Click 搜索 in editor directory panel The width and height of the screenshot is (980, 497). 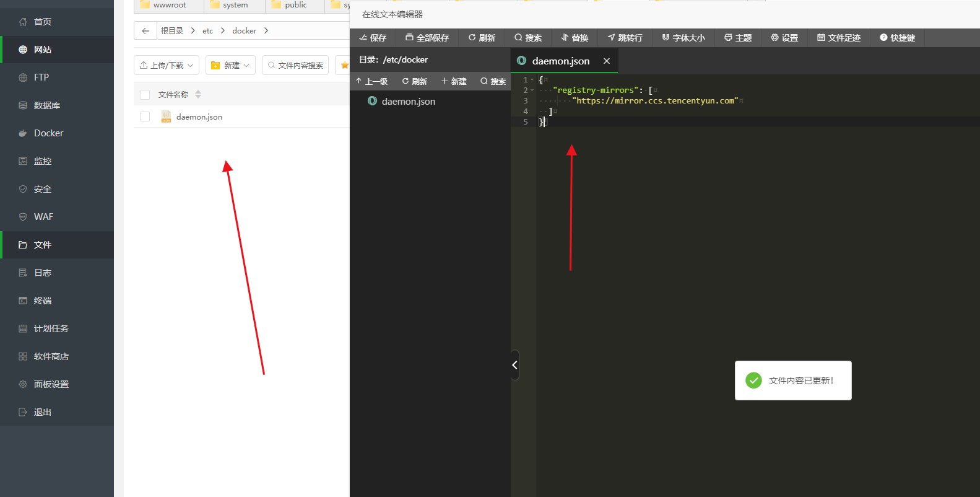pos(493,81)
